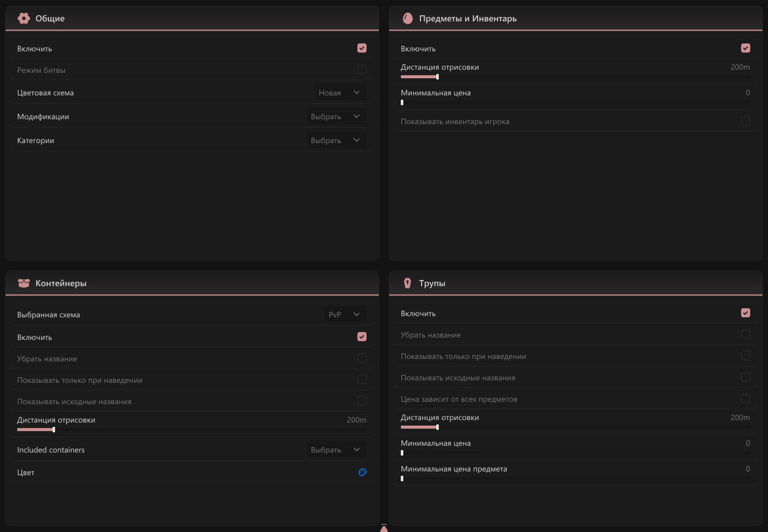The height and width of the screenshot is (532, 768).
Task: Check Показывать только при наведении in Трупы
Action: click(745, 356)
